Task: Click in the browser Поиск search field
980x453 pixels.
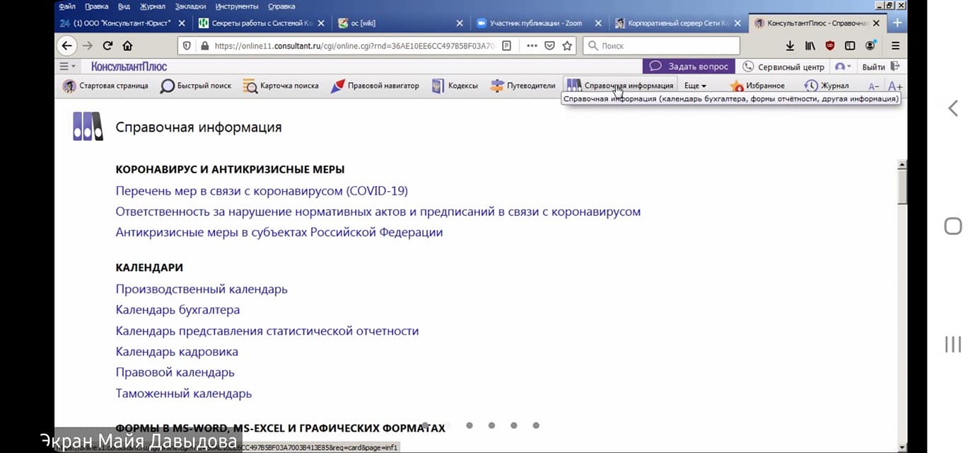Action: click(661, 45)
